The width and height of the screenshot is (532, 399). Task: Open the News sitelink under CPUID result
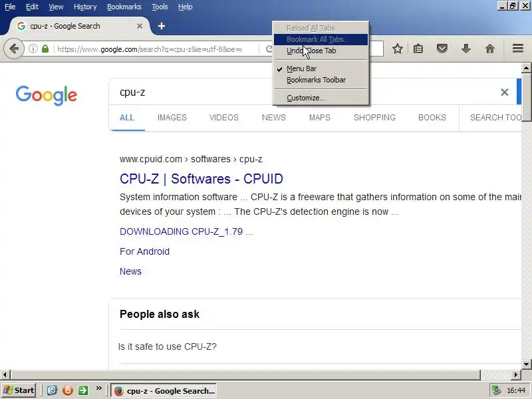pyautogui.click(x=130, y=271)
